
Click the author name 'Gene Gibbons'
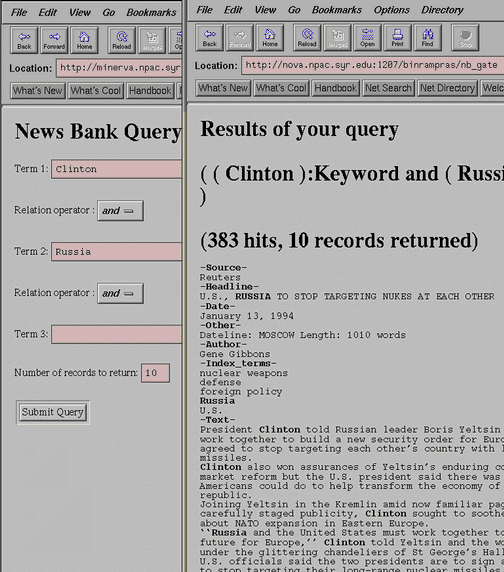click(x=235, y=354)
